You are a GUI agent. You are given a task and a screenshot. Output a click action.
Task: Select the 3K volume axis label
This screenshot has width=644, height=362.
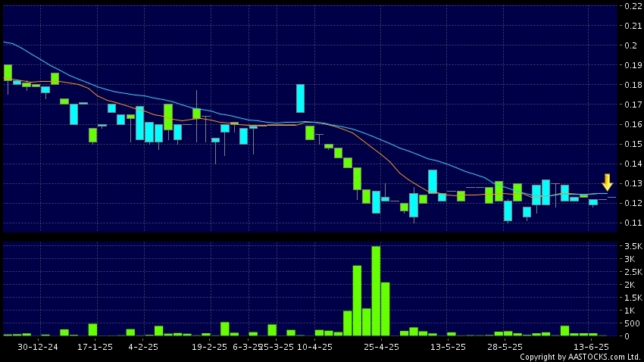[630, 259]
